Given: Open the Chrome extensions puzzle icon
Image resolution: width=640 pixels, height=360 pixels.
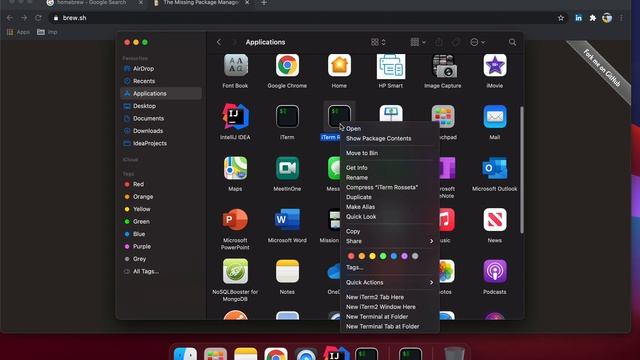Looking at the screenshot, I should click(593, 18).
